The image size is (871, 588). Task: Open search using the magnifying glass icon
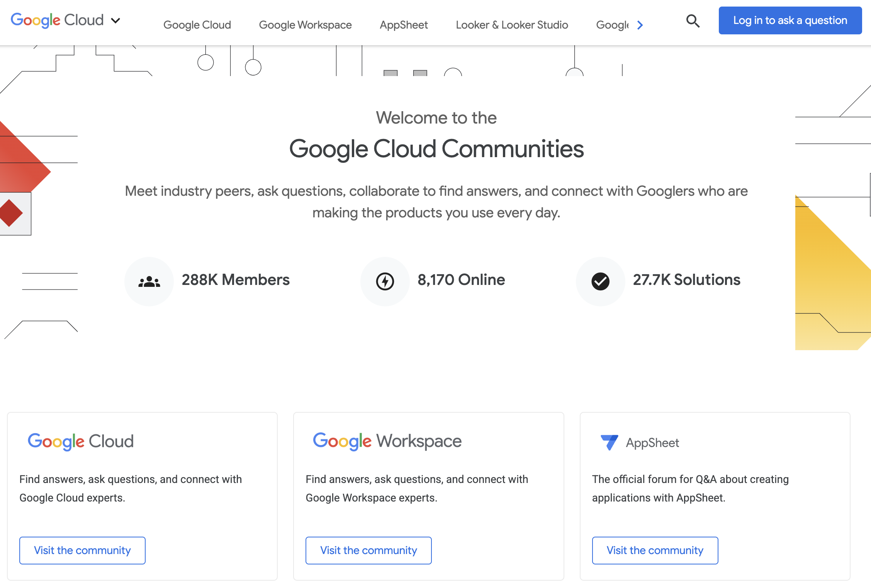(693, 21)
